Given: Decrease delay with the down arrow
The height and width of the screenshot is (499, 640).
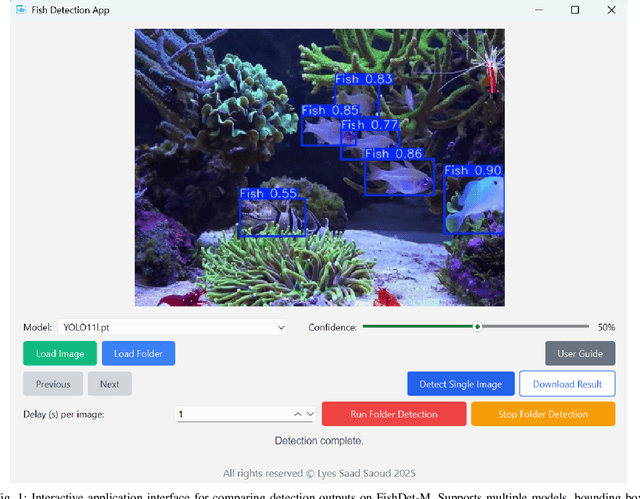Looking at the screenshot, I should click(x=310, y=414).
